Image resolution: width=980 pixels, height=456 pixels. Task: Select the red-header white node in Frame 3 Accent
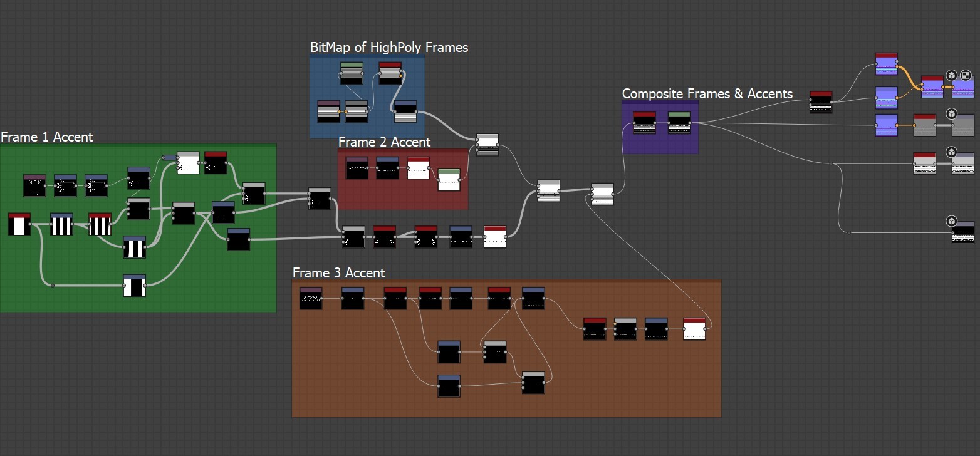694,329
